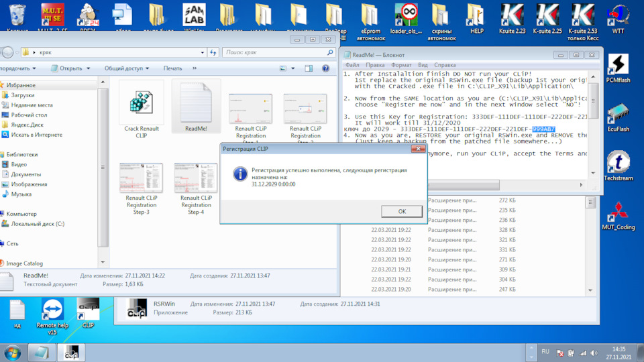Open the Techstream shortcut
Image resolution: width=644 pixels, height=362 pixels.
click(x=618, y=166)
